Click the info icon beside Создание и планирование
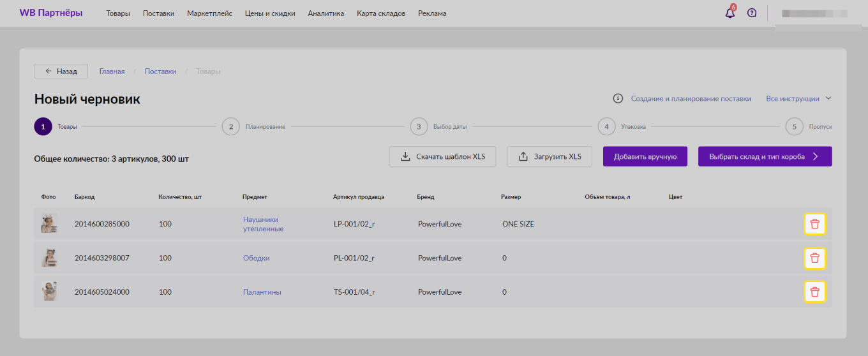This screenshot has height=356, width=868. (x=618, y=98)
